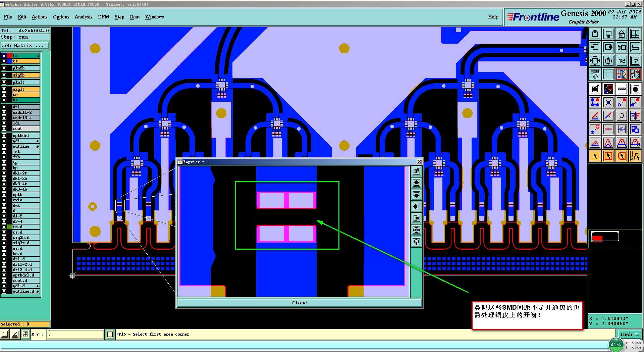Open the DFM menu
Viewport: 644px width, 352px height.
tap(104, 17)
